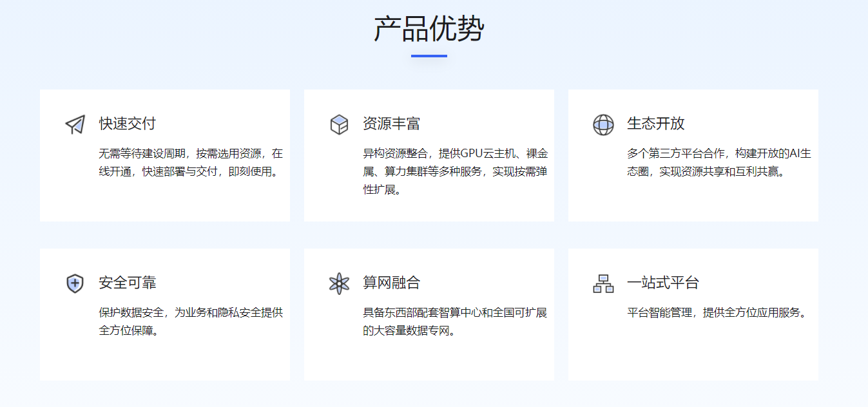Click the atom icon beside 算网融合
Viewport: 868px width, 407px height.
click(339, 283)
